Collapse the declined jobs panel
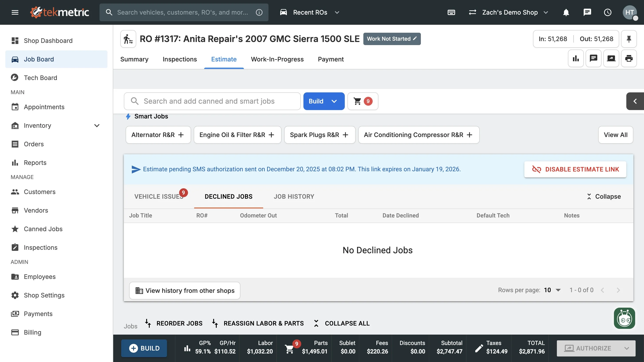This screenshot has height=362, width=644. pyautogui.click(x=604, y=196)
